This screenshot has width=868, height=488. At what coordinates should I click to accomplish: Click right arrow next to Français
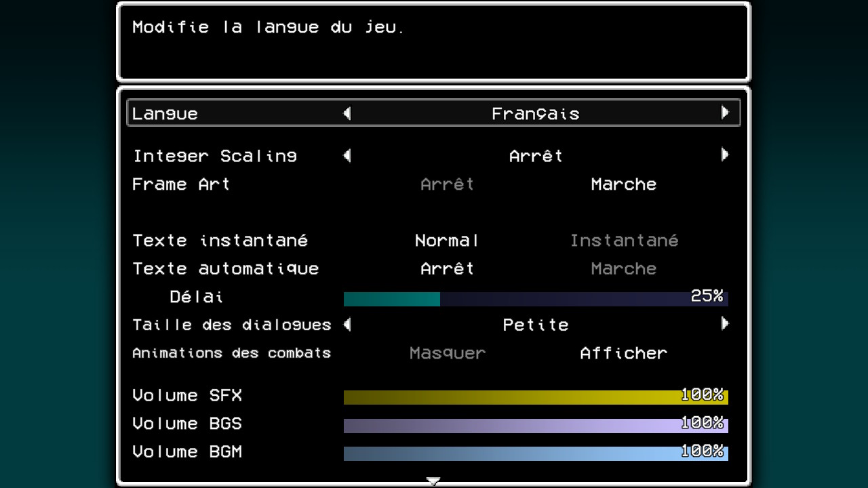724,113
